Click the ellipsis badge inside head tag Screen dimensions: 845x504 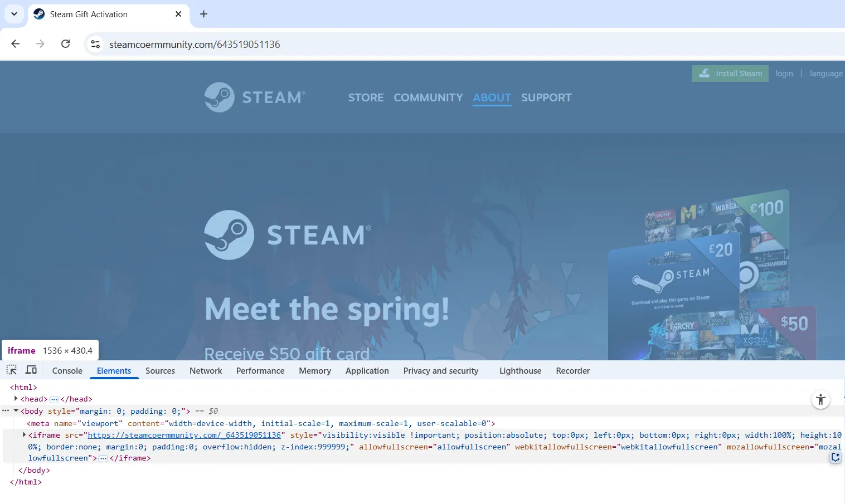(x=54, y=399)
